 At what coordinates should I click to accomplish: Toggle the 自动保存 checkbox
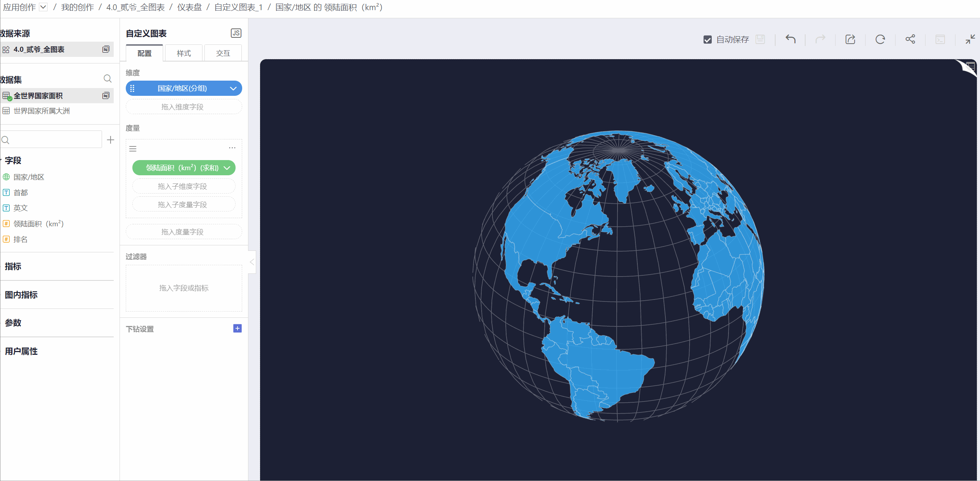coord(707,39)
